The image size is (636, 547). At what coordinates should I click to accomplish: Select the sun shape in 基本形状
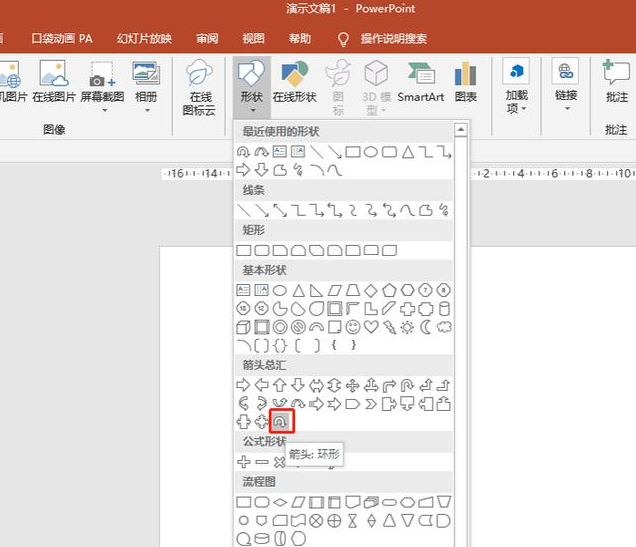[x=407, y=327]
